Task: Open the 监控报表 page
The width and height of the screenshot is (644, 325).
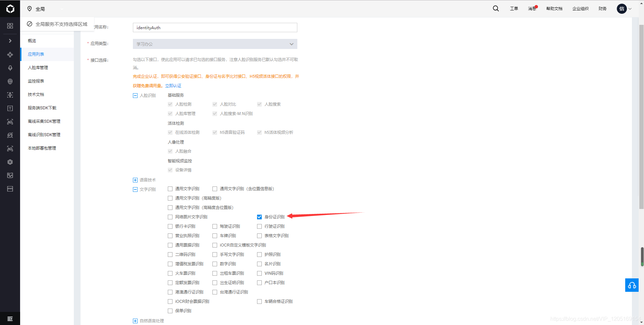Action: pos(36,81)
